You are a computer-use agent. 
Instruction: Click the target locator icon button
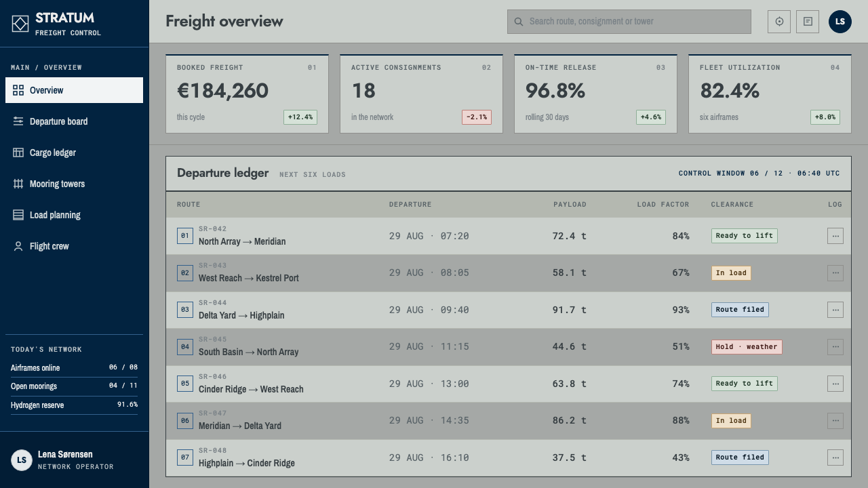(779, 22)
